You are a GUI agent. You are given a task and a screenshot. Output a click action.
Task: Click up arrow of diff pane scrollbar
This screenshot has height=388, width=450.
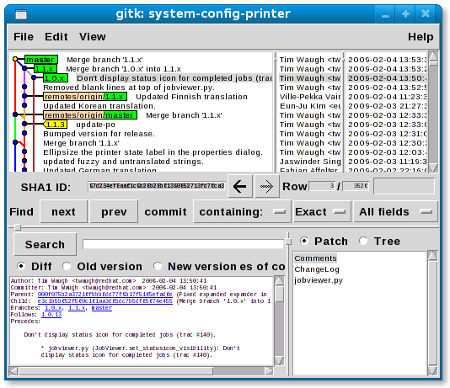point(279,281)
